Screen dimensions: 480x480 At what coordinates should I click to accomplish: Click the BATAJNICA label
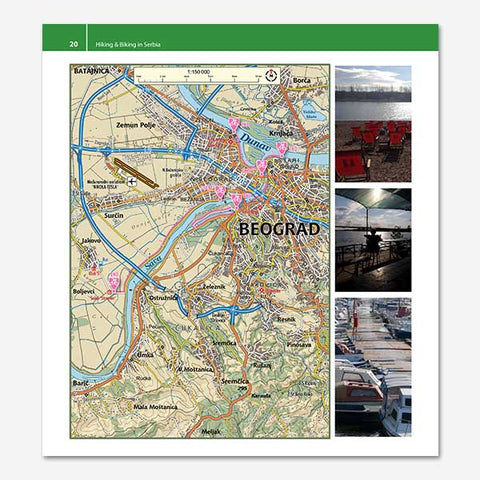pos(91,71)
